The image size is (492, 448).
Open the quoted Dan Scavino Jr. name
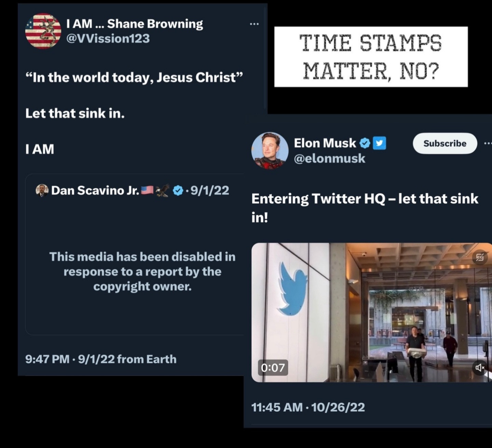(95, 190)
